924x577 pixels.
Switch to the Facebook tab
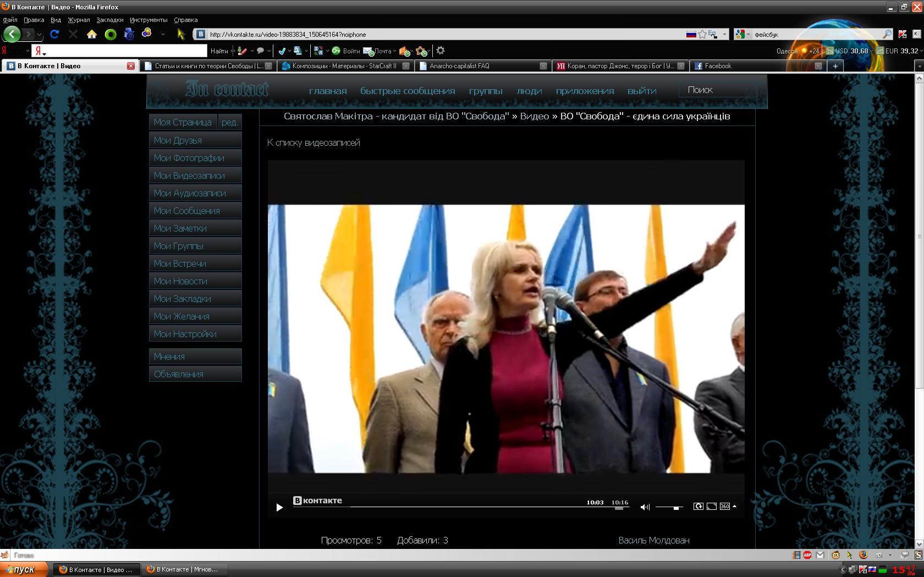click(x=757, y=66)
